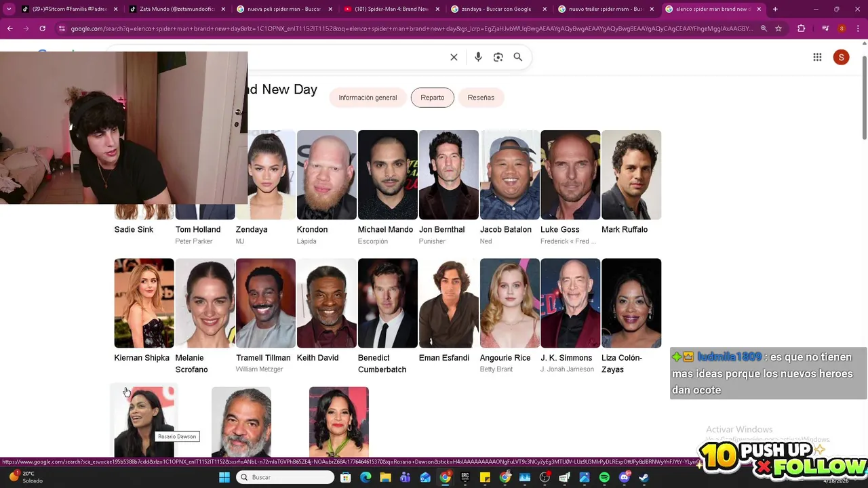The image size is (868, 488).
Task: Open Rosario Dawson's cast photo
Action: click(x=144, y=422)
